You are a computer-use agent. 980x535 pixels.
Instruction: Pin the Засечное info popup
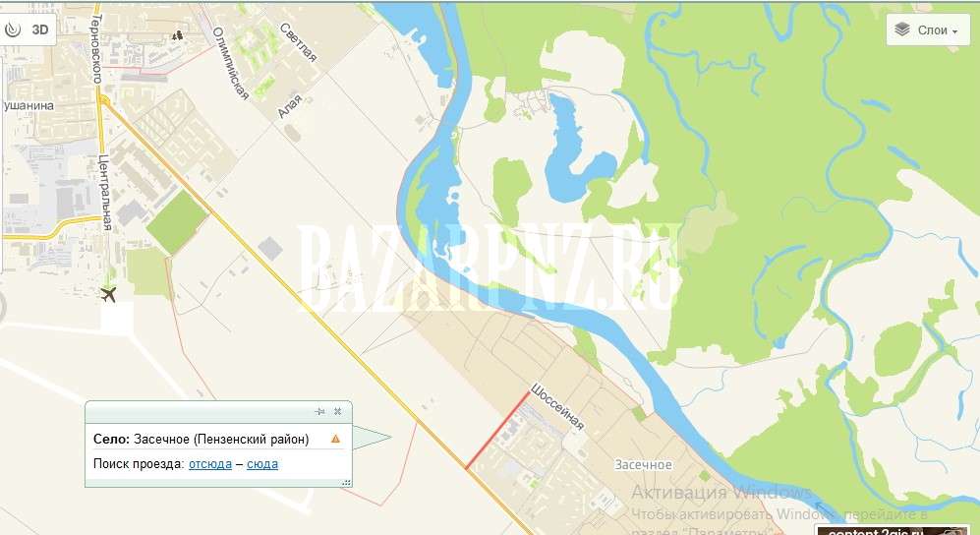point(320,411)
